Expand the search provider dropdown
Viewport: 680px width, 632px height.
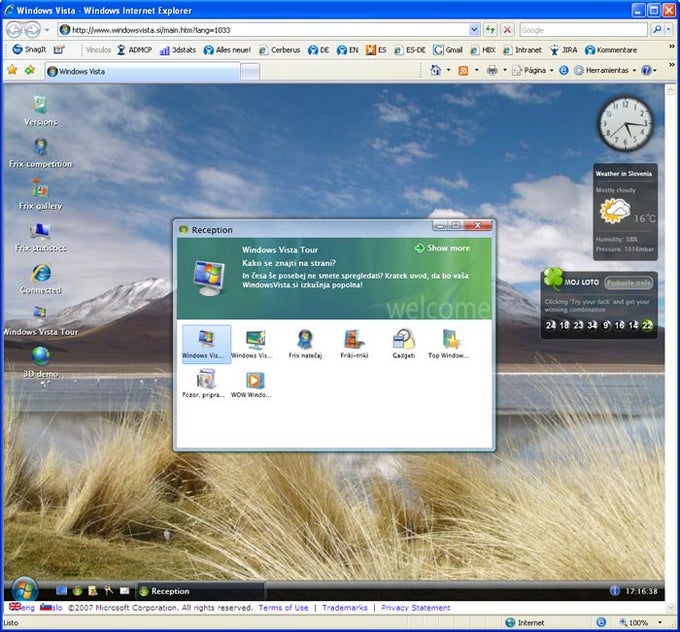pyautogui.click(x=668, y=29)
